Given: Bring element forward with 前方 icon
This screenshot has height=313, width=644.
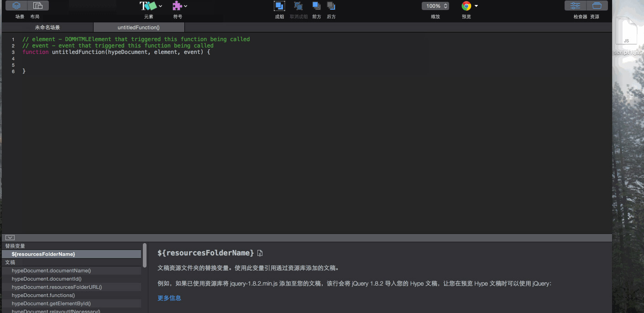Looking at the screenshot, I should (x=316, y=6).
